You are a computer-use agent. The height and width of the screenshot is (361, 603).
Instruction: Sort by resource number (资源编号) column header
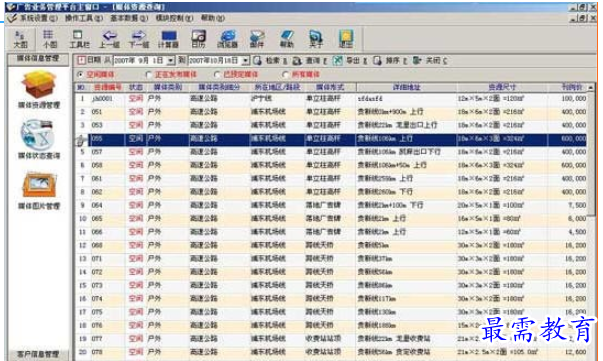(108, 87)
